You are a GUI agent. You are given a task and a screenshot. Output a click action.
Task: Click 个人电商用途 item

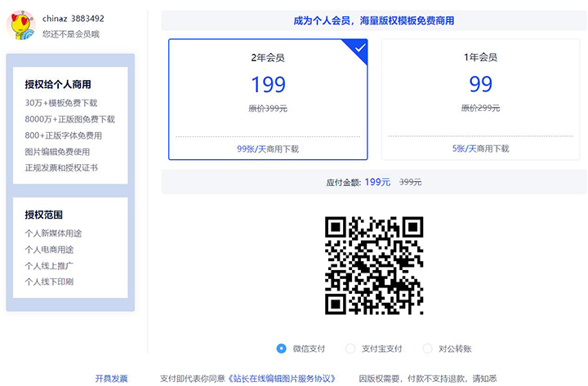pyautogui.click(x=49, y=250)
